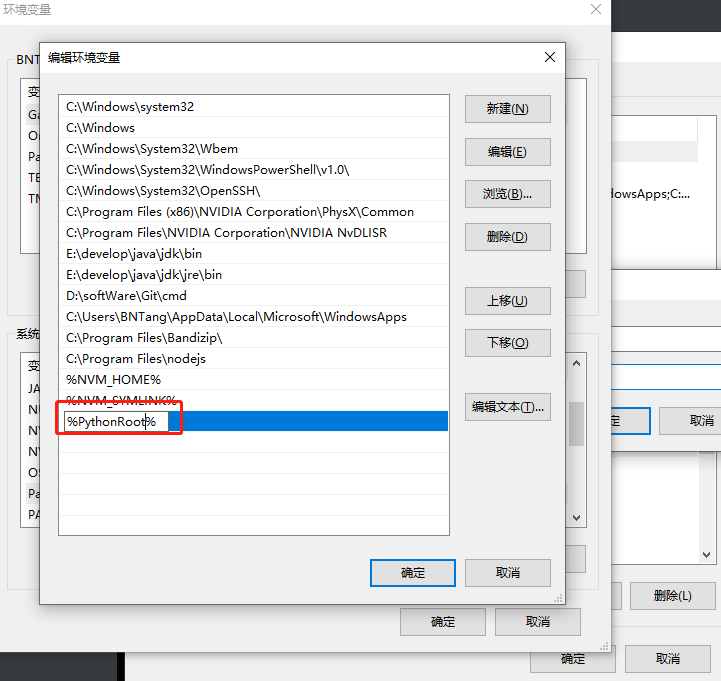The image size is (721, 681).
Task: Confirm the 编辑环境变量 dialog with 确定
Action: coord(413,572)
